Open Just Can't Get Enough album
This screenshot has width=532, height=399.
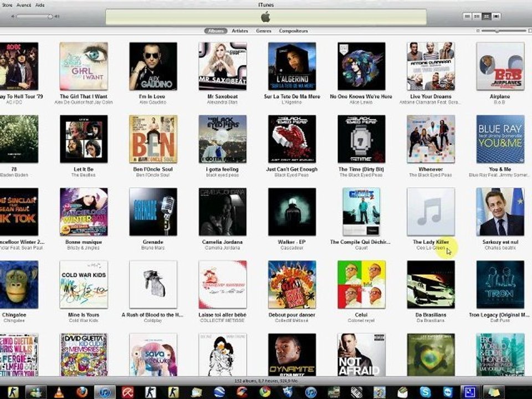(x=292, y=139)
